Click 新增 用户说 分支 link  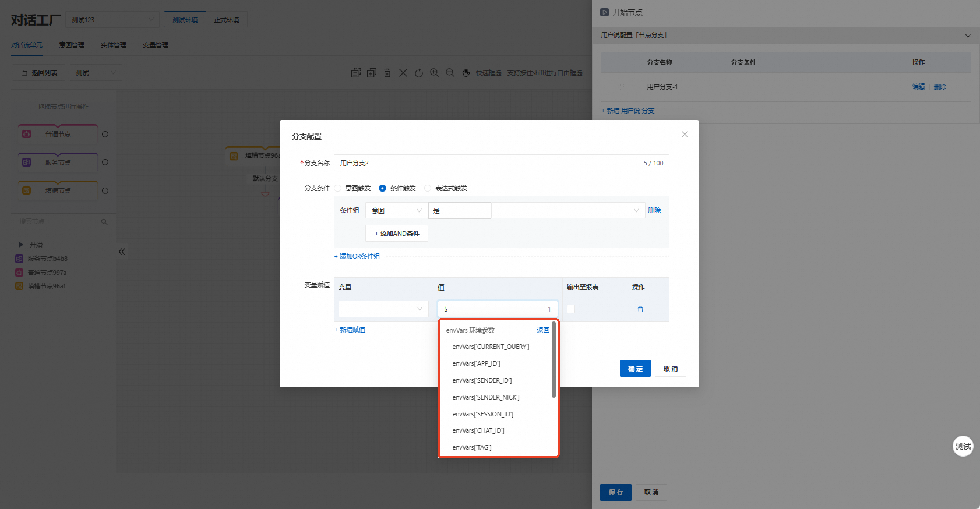(x=628, y=111)
